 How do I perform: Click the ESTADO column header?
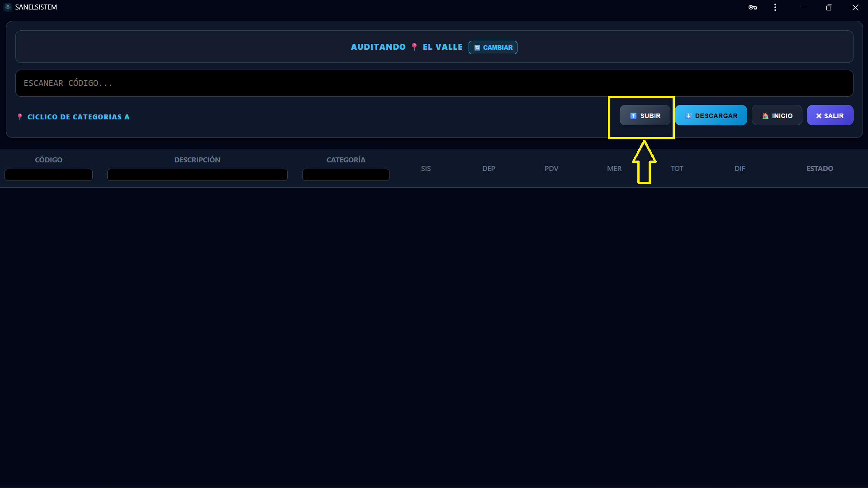(x=820, y=168)
